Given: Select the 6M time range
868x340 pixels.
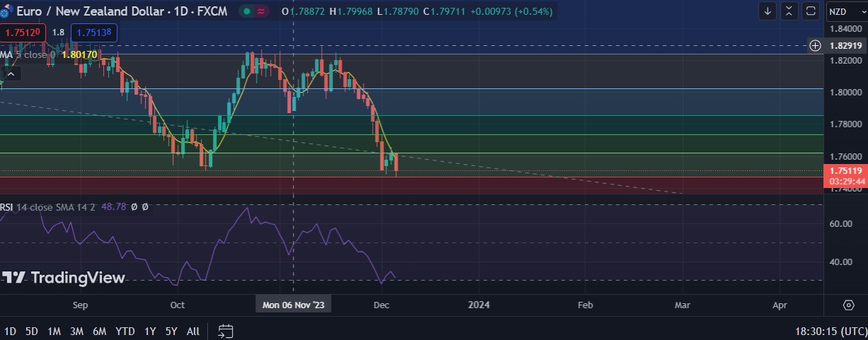Looking at the screenshot, I should click(x=100, y=330).
